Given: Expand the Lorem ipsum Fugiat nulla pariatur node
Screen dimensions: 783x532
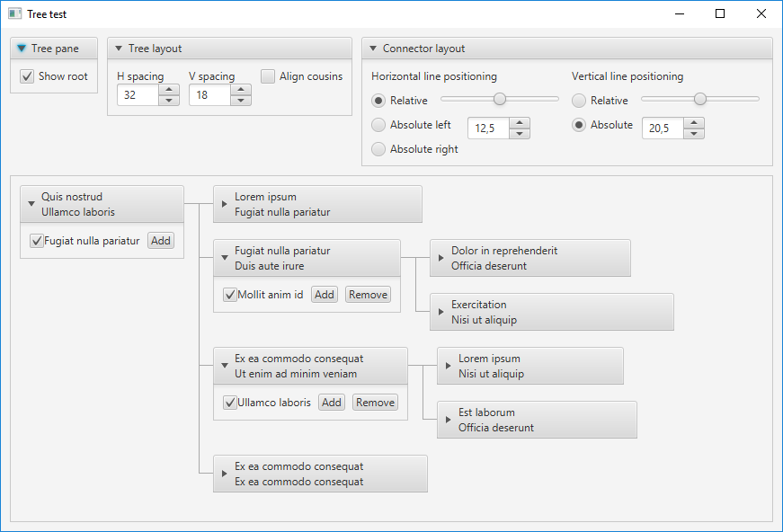Looking at the screenshot, I should pyautogui.click(x=225, y=204).
